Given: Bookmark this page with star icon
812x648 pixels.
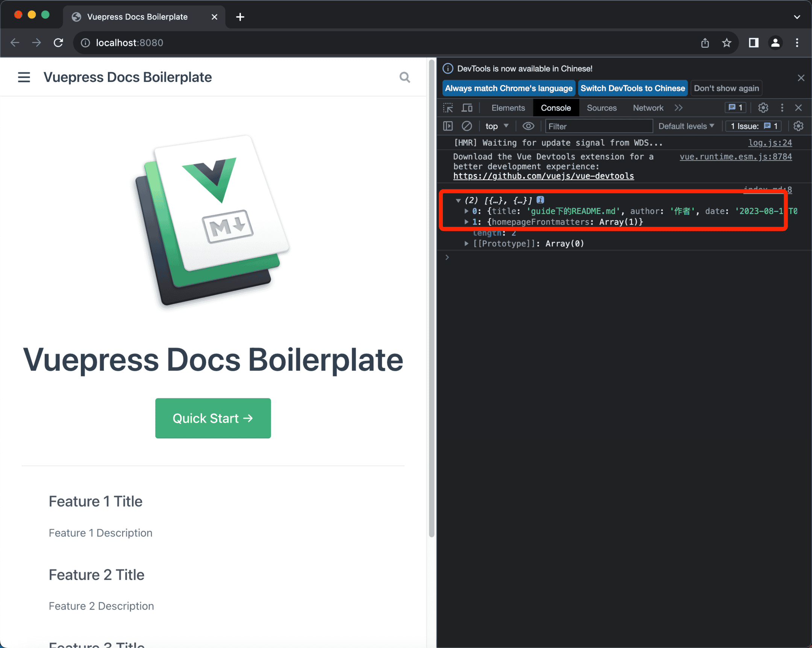Looking at the screenshot, I should (x=727, y=43).
